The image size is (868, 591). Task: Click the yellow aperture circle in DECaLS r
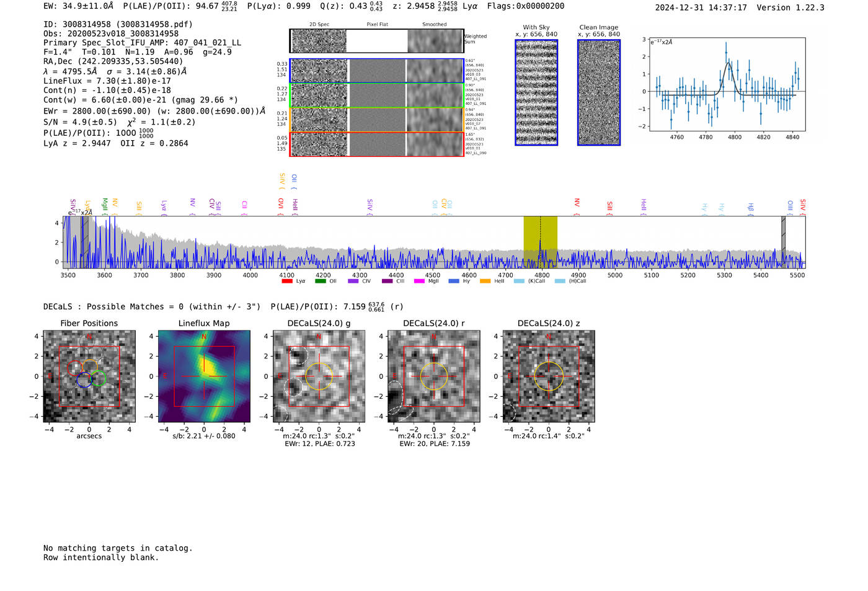[434, 376]
